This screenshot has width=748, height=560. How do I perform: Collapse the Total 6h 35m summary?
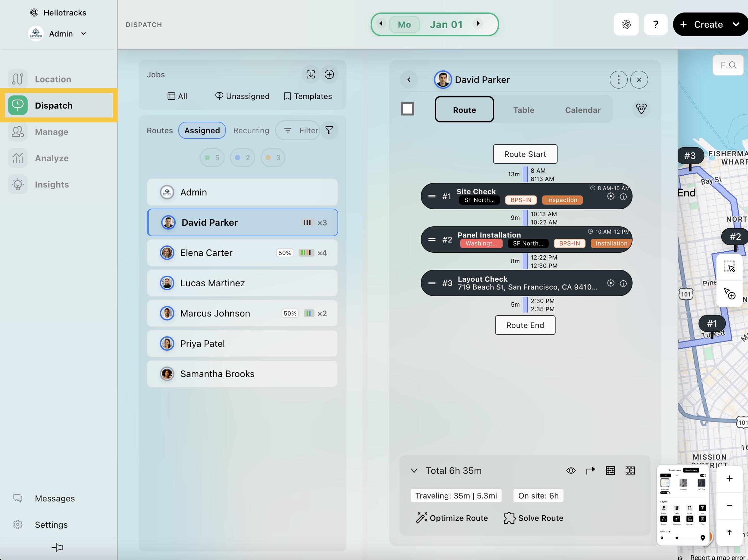pyautogui.click(x=414, y=471)
